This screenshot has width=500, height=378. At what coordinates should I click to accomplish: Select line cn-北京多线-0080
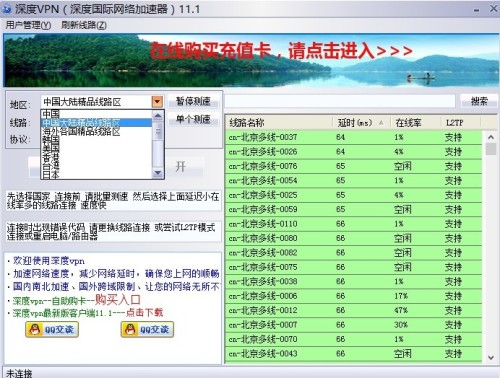click(354, 238)
